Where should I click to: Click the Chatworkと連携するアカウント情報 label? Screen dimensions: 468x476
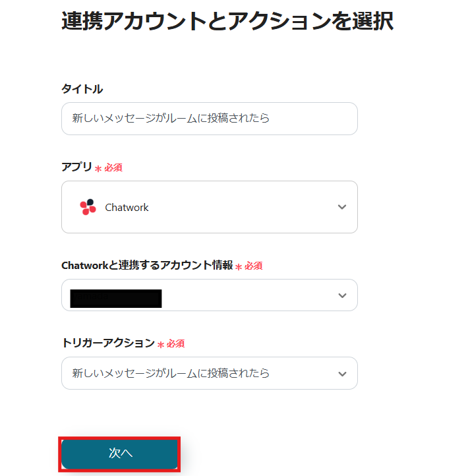click(x=147, y=265)
